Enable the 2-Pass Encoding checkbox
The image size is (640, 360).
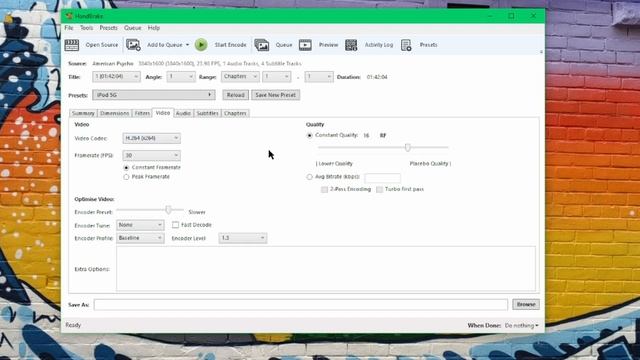(324, 189)
